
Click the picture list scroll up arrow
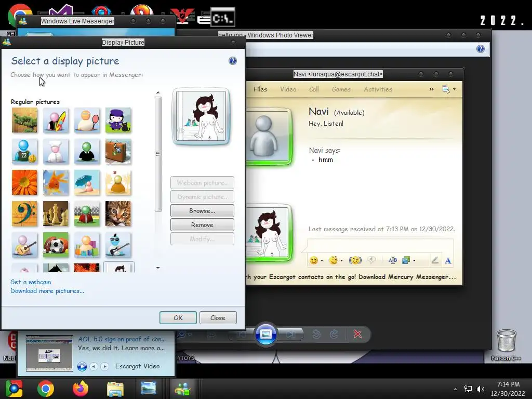[158, 92]
